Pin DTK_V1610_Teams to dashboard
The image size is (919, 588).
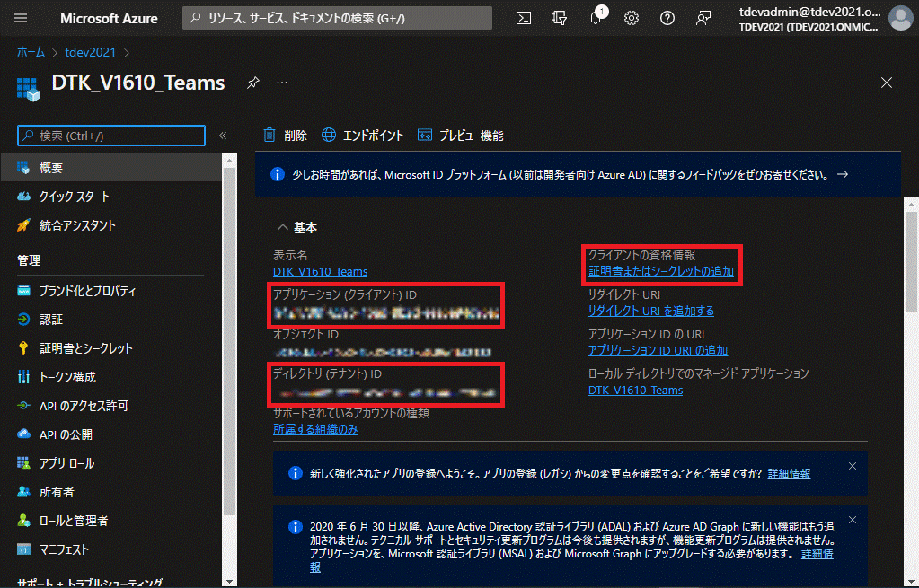pos(252,83)
